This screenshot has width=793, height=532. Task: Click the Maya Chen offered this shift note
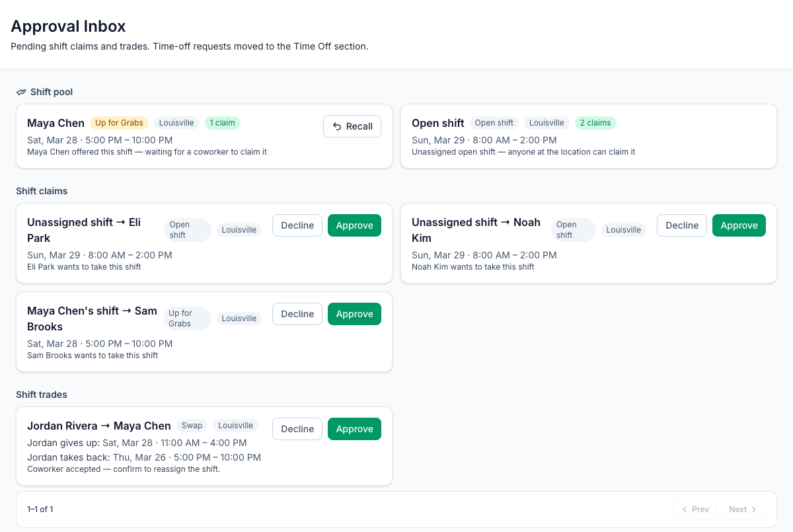[147, 152]
